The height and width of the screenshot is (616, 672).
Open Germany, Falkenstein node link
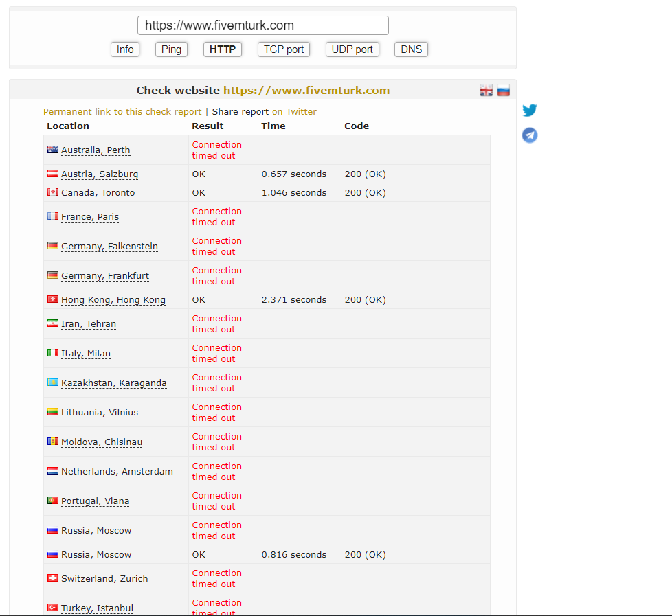pos(110,247)
